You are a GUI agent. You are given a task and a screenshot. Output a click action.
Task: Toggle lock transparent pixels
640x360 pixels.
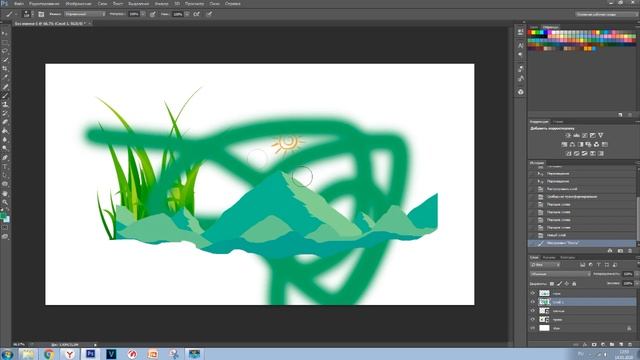point(552,284)
